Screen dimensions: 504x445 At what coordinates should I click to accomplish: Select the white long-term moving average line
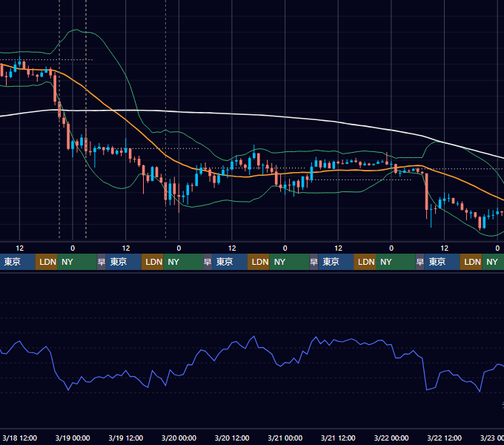[x=231, y=113]
